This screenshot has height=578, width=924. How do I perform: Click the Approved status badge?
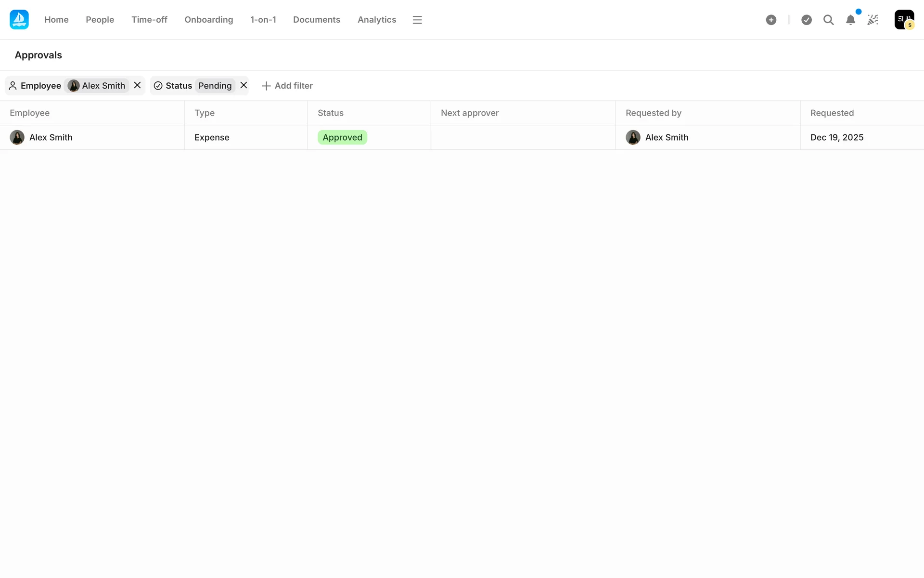[x=342, y=137]
